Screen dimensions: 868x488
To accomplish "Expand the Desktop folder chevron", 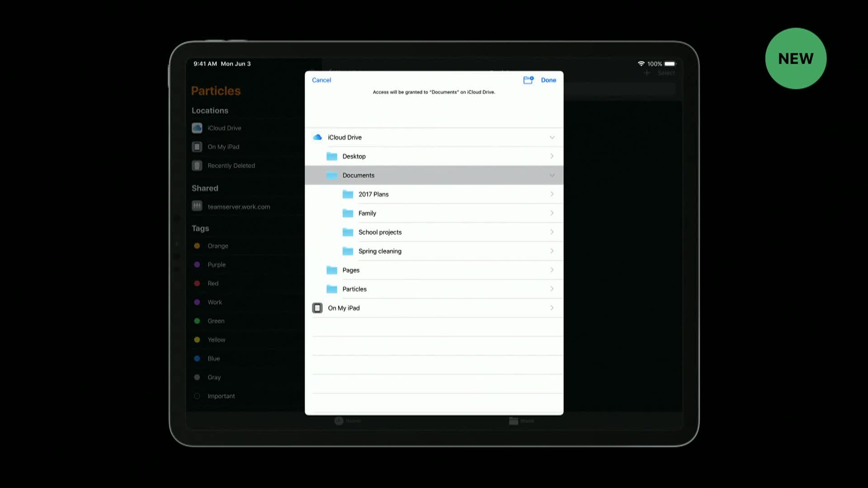I will [x=552, y=156].
